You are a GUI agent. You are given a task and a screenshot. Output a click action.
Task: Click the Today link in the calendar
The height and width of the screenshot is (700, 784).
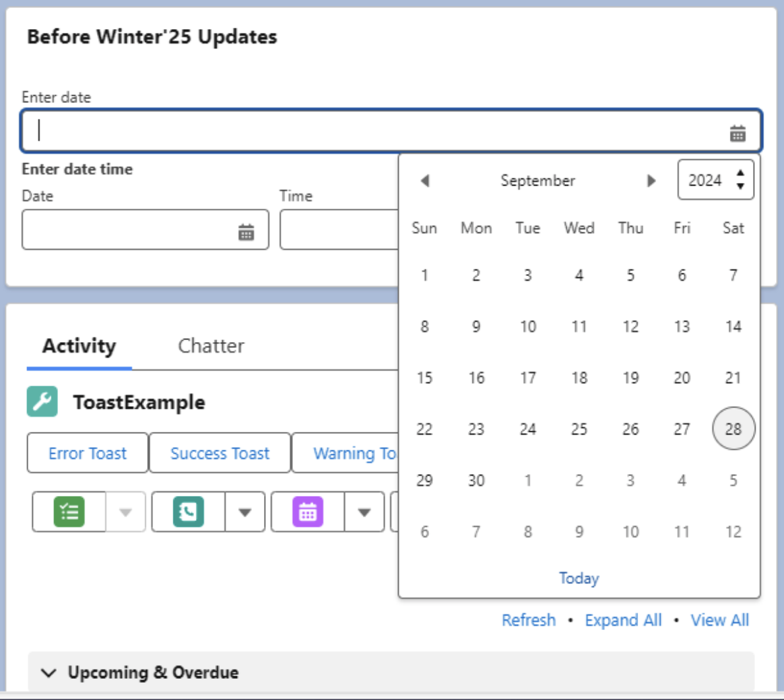point(579,578)
